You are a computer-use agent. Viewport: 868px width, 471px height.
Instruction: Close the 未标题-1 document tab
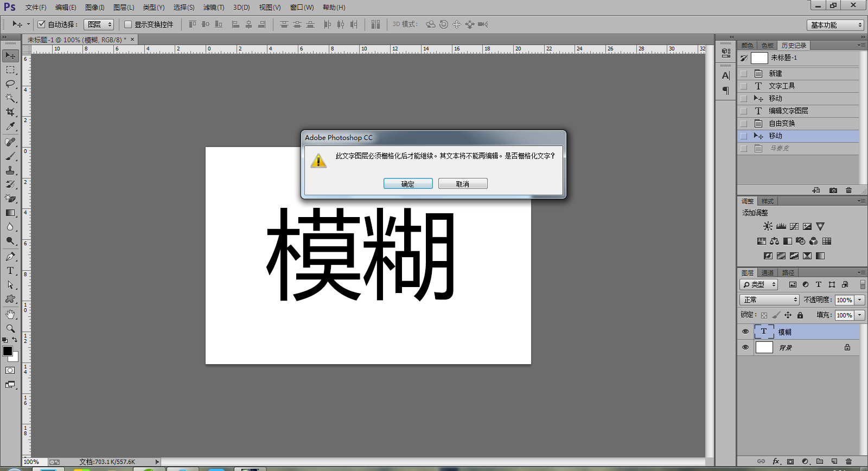point(132,39)
